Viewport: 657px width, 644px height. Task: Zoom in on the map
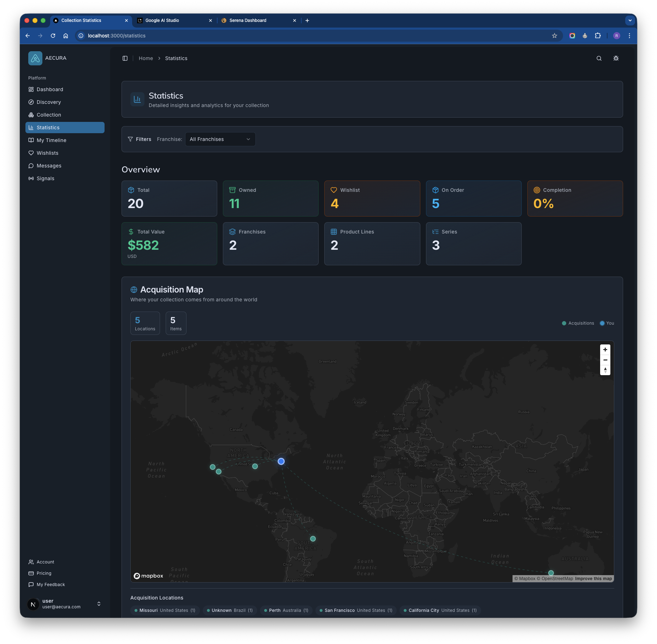[x=605, y=350]
